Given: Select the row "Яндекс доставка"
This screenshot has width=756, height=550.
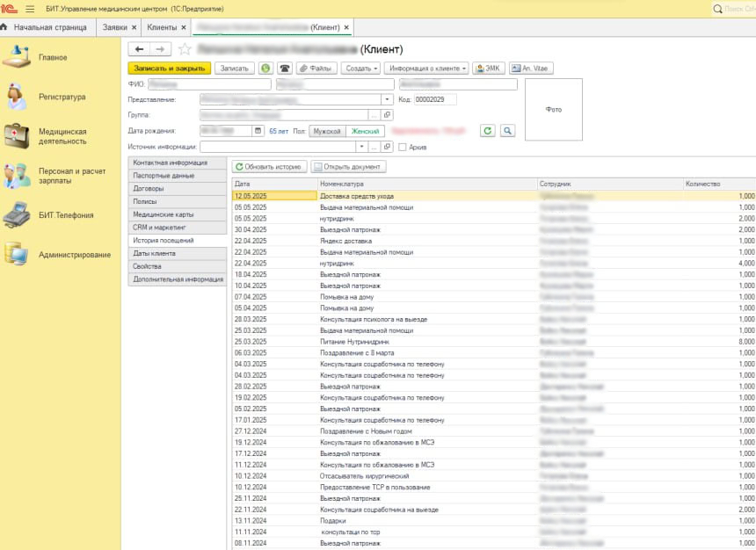Looking at the screenshot, I should [x=494, y=241].
